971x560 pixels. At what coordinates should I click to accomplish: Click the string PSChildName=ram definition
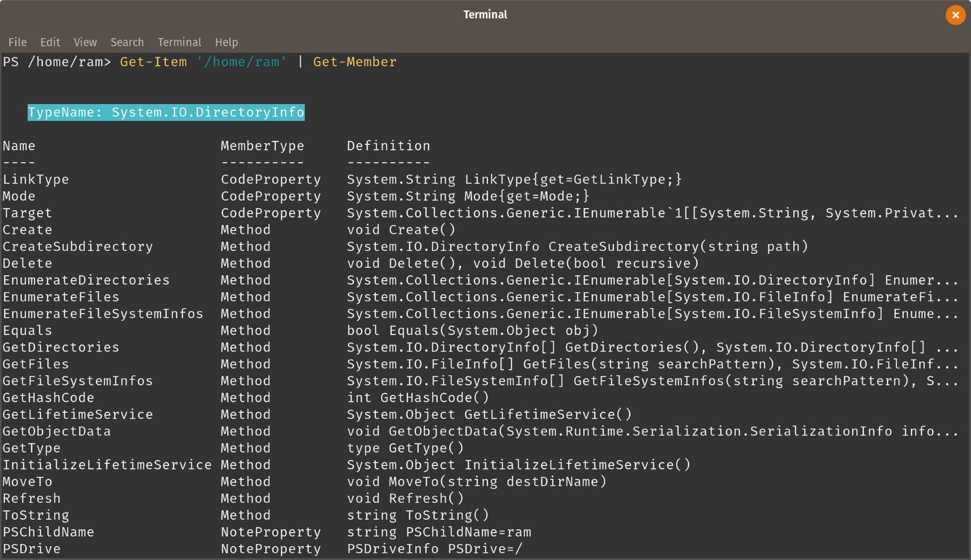439,532
